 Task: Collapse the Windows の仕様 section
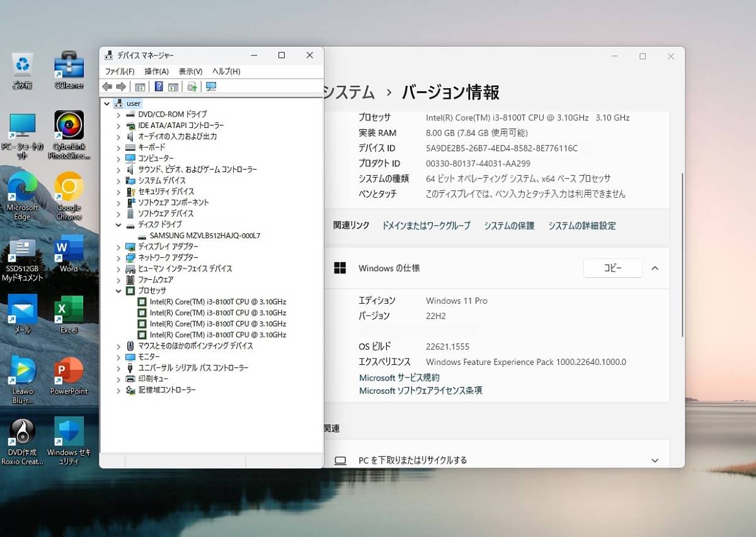click(x=655, y=268)
